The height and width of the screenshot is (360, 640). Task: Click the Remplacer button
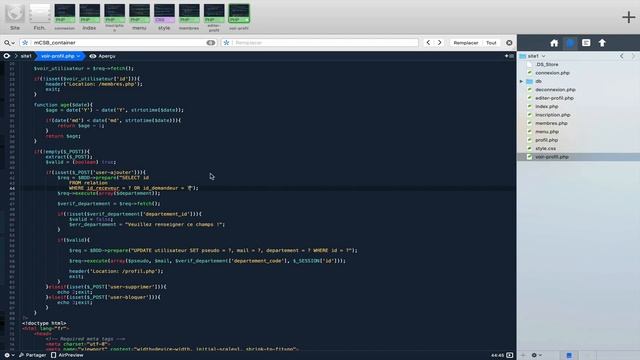[x=466, y=42]
